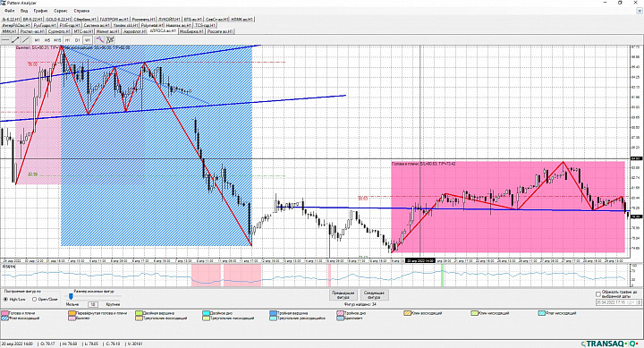Click the Двойная вершина green swatch
Screen dimensions: 644x348
(x=139, y=313)
